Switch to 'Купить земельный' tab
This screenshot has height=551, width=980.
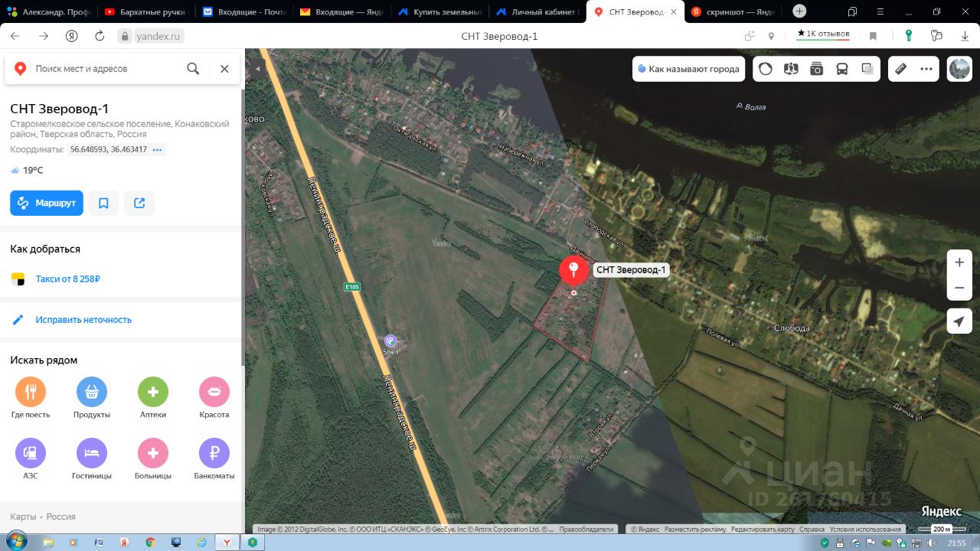click(x=439, y=11)
